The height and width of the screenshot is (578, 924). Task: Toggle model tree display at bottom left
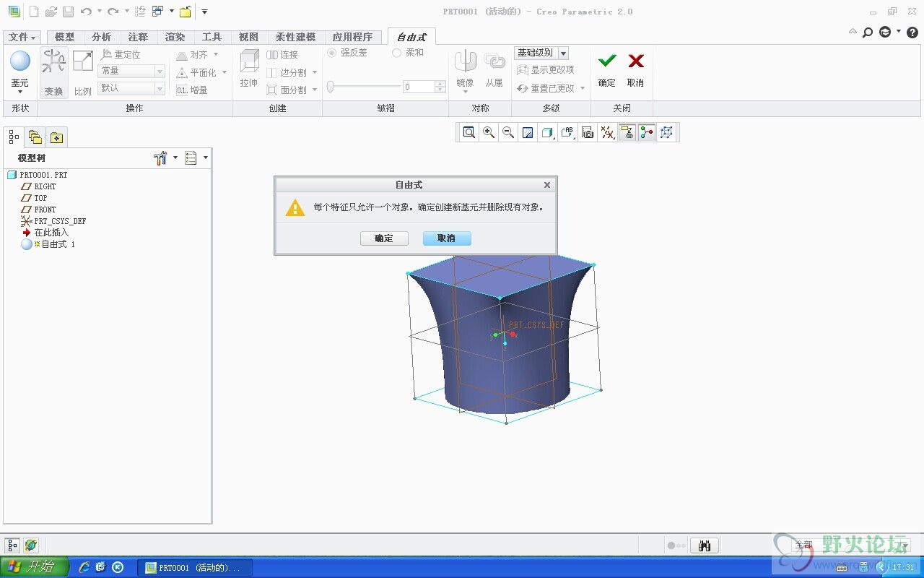pyautogui.click(x=12, y=545)
